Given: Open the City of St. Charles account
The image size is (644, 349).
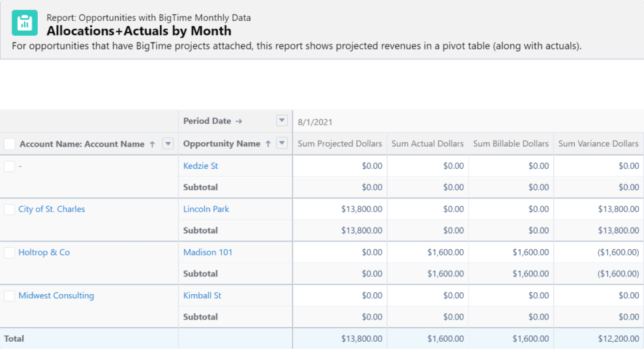Looking at the screenshot, I should [52, 209].
